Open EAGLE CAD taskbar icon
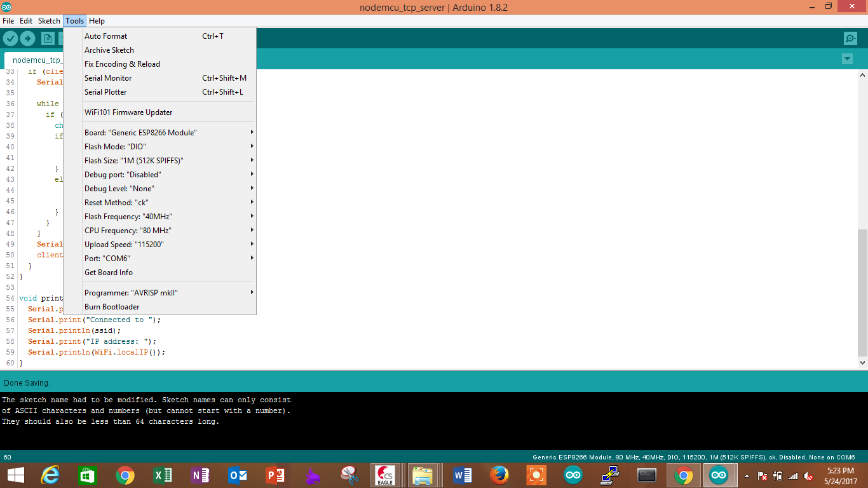868x488 pixels. (386, 475)
